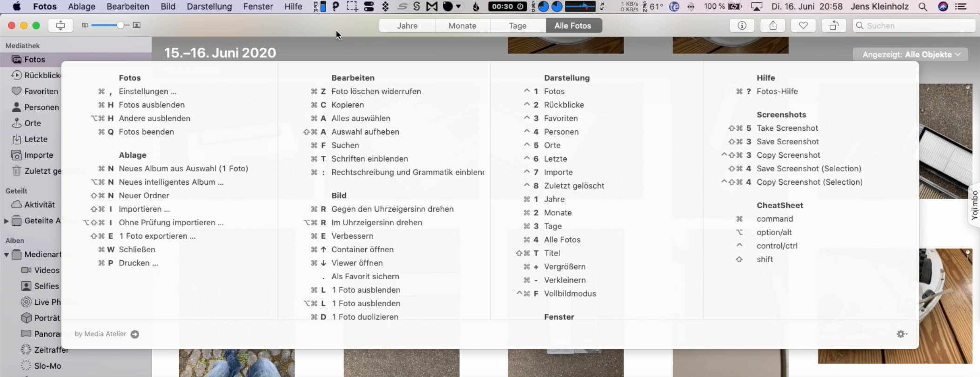Open the Bearbeiten menu
This screenshot has height=377, width=980.
(128, 7)
